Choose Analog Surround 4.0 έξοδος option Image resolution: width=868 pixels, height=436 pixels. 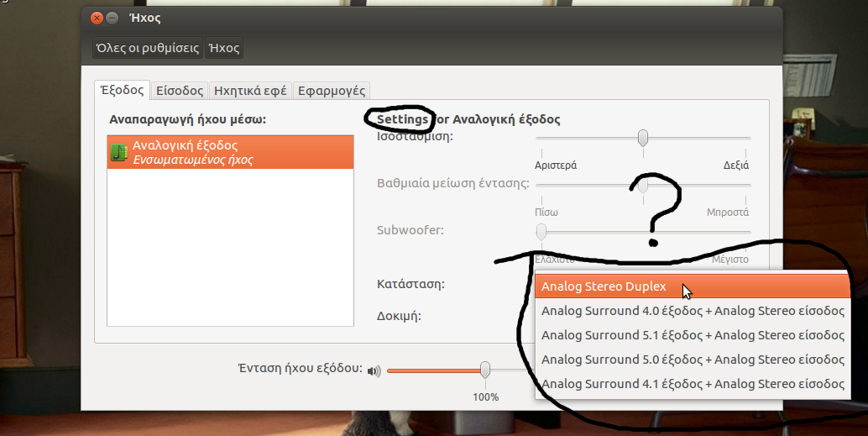(693, 311)
